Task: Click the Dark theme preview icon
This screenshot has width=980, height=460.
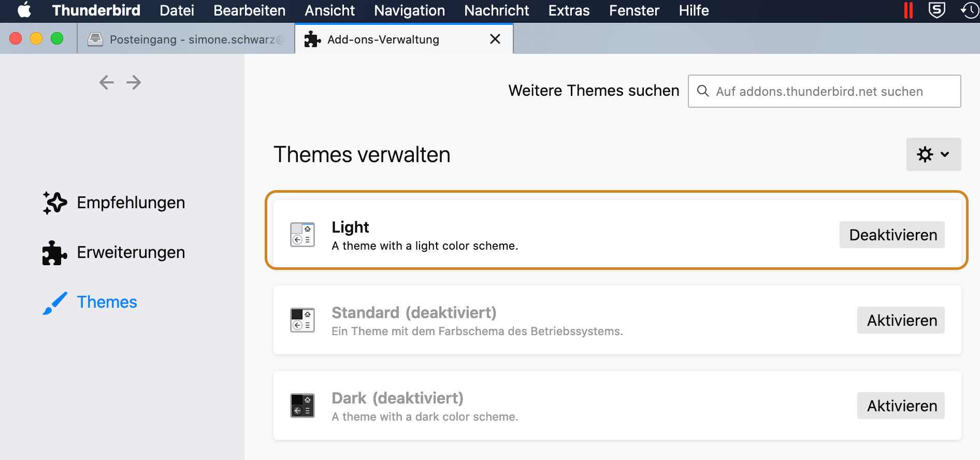Action: tap(302, 406)
